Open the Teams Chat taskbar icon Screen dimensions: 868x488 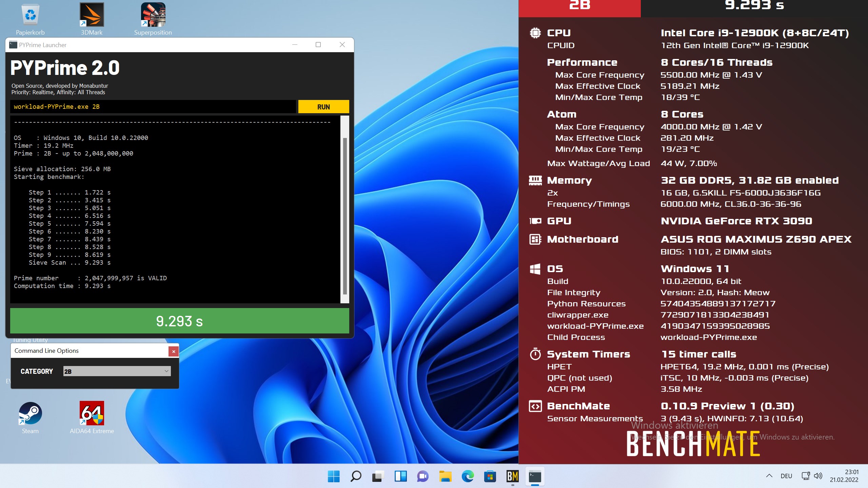click(x=423, y=476)
